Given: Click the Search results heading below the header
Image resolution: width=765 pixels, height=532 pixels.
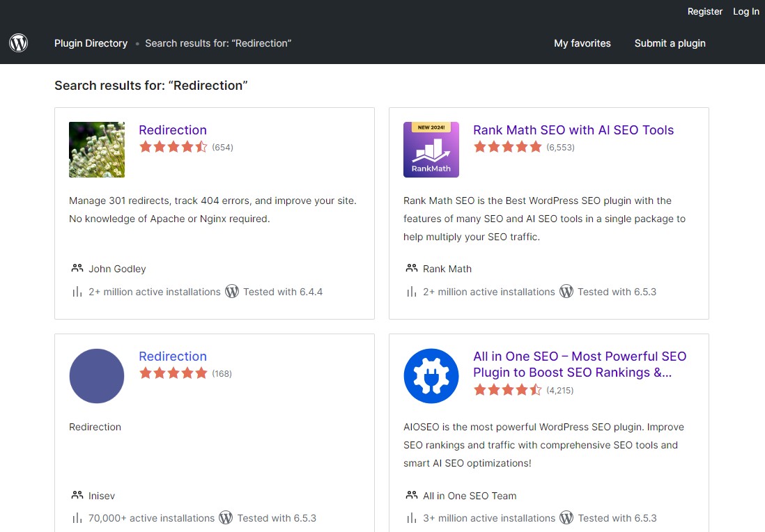Looking at the screenshot, I should tap(150, 86).
